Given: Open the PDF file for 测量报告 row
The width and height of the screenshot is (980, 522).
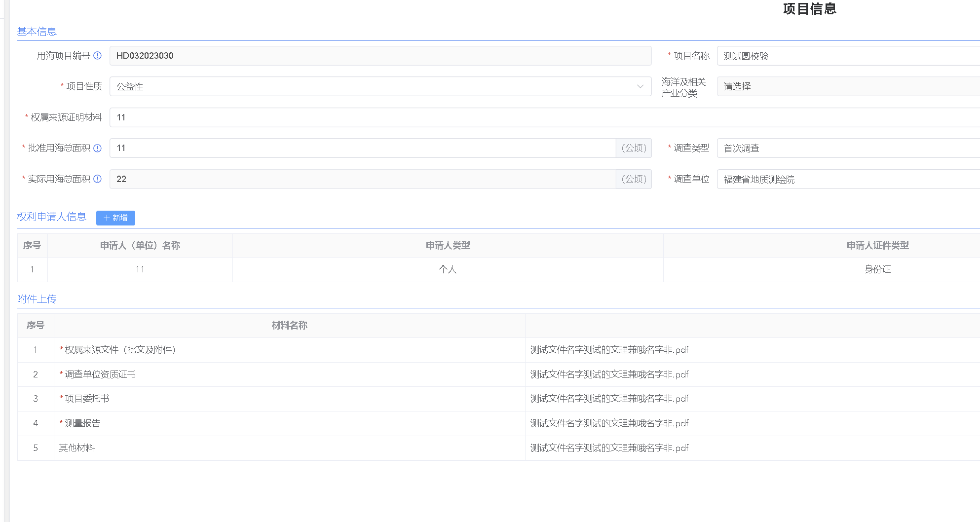Looking at the screenshot, I should [x=609, y=423].
